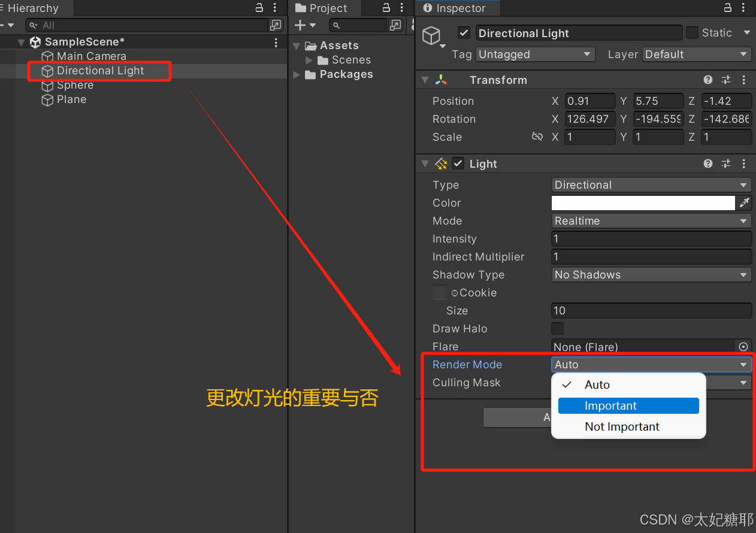Click the white light Color swatch
Screen dimensions: 756x533
point(643,203)
